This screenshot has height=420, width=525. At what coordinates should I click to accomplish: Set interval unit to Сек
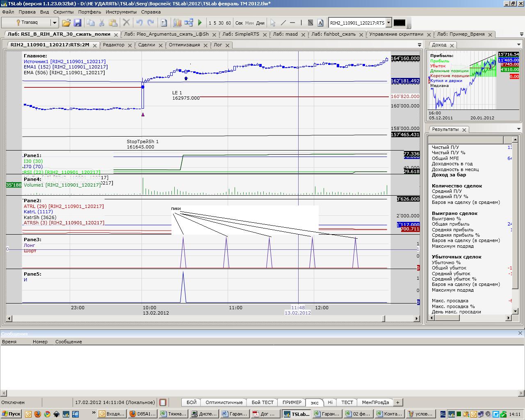click(239, 23)
